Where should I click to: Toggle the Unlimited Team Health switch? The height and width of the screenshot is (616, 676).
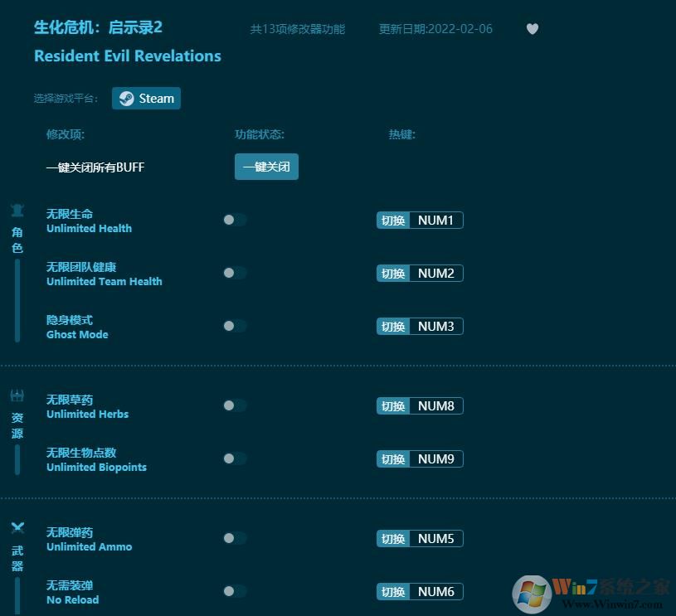[235, 273]
